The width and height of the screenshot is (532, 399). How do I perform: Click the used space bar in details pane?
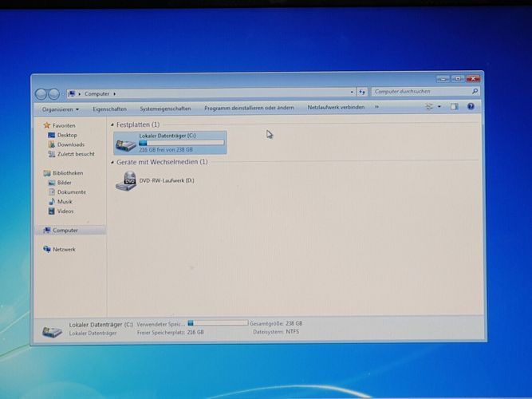coord(218,323)
